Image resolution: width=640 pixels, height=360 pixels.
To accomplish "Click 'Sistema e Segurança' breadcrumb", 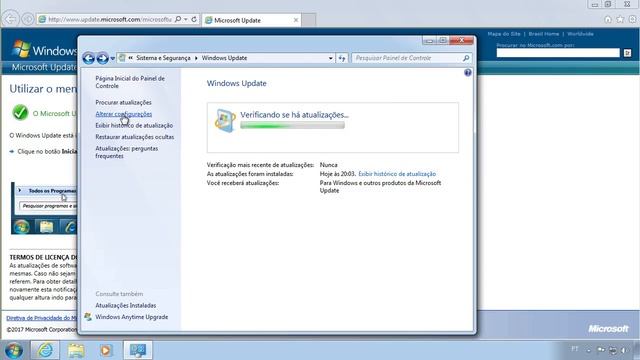I will pos(163,58).
